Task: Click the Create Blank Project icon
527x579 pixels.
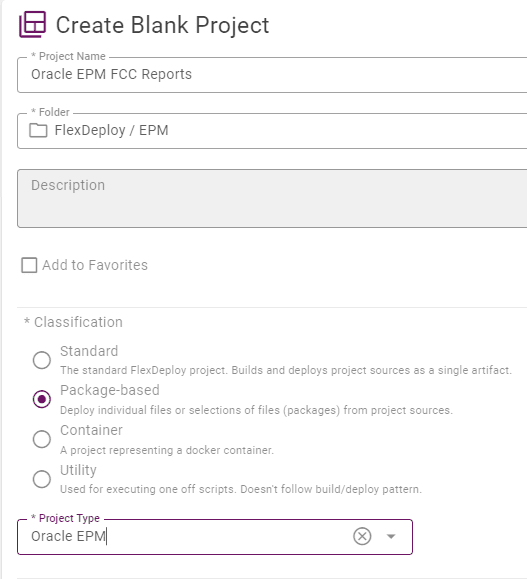Action: click(x=32, y=24)
